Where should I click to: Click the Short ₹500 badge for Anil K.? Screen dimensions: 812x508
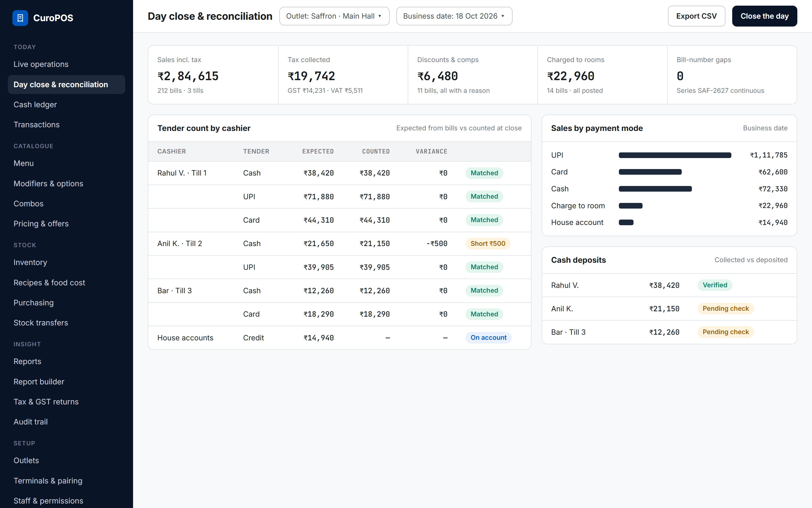tap(487, 244)
